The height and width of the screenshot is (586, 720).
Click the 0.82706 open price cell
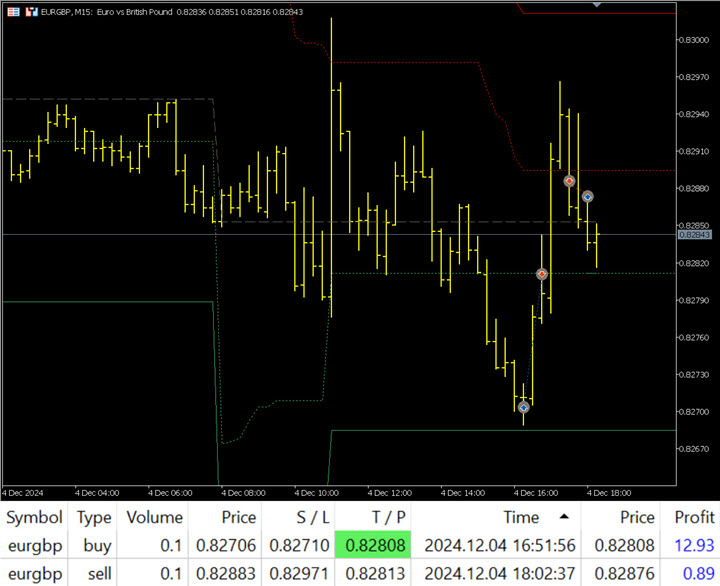click(226, 545)
